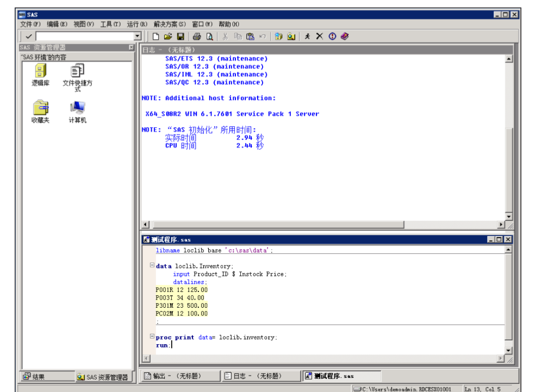The image size is (548, 392).
Task: Open the 文件(F) menu
Action: (30, 24)
